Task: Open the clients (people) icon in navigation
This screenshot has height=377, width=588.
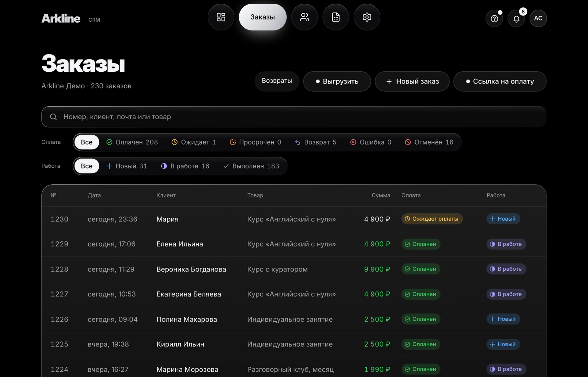Action: tap(304, 17)
